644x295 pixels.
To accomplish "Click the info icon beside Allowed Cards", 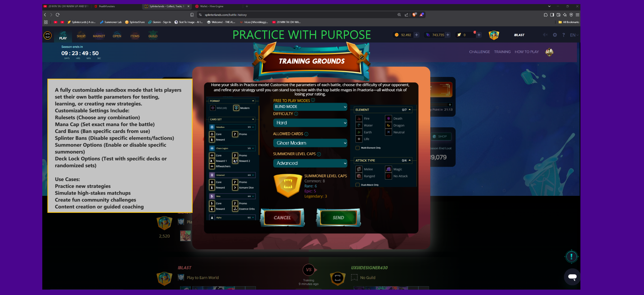I will 306,134.
